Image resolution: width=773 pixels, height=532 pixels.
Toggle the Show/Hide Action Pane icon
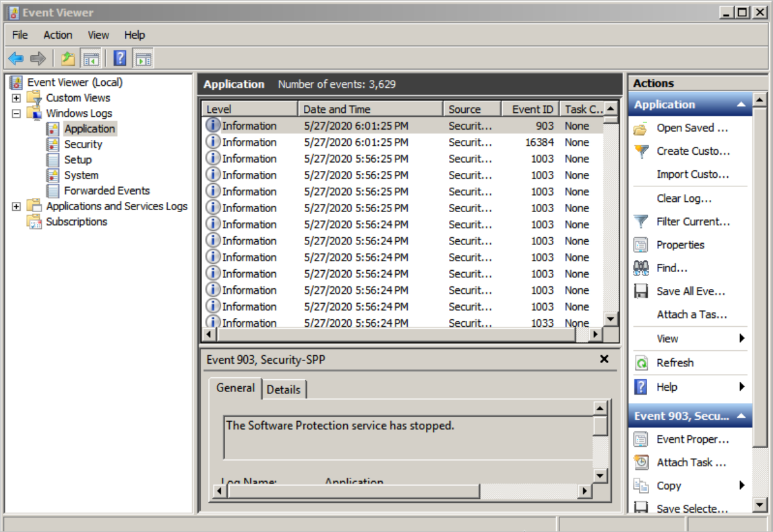(x=143, y=59)
